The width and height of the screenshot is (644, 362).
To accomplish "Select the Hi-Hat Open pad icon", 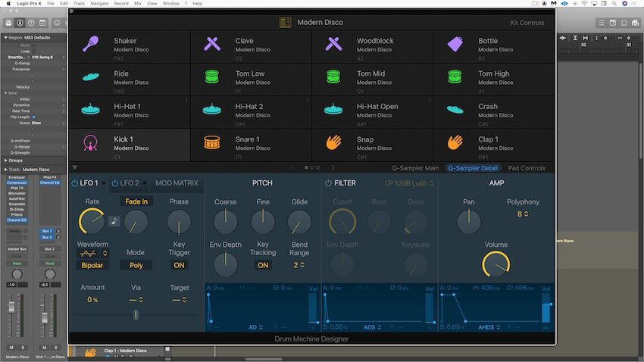I will coord(333,109).
